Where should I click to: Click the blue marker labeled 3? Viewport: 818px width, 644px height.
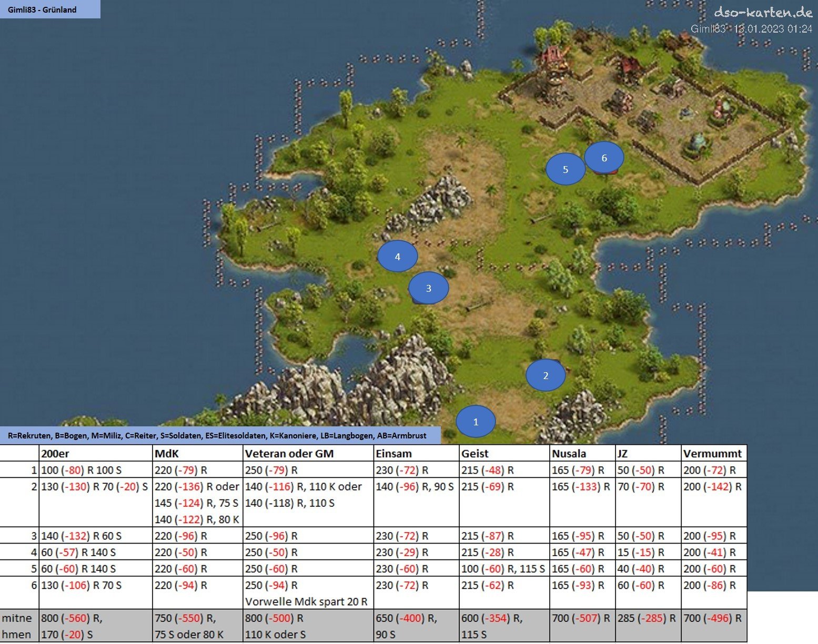429,288
